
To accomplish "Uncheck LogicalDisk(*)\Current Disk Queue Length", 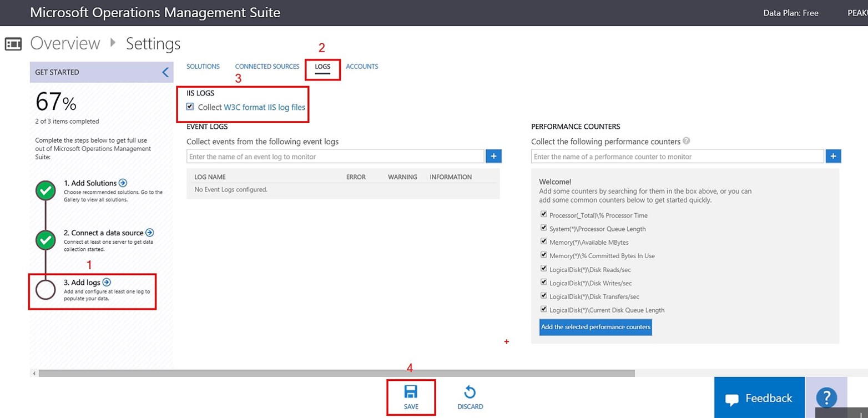I will (x=544, y=309).
